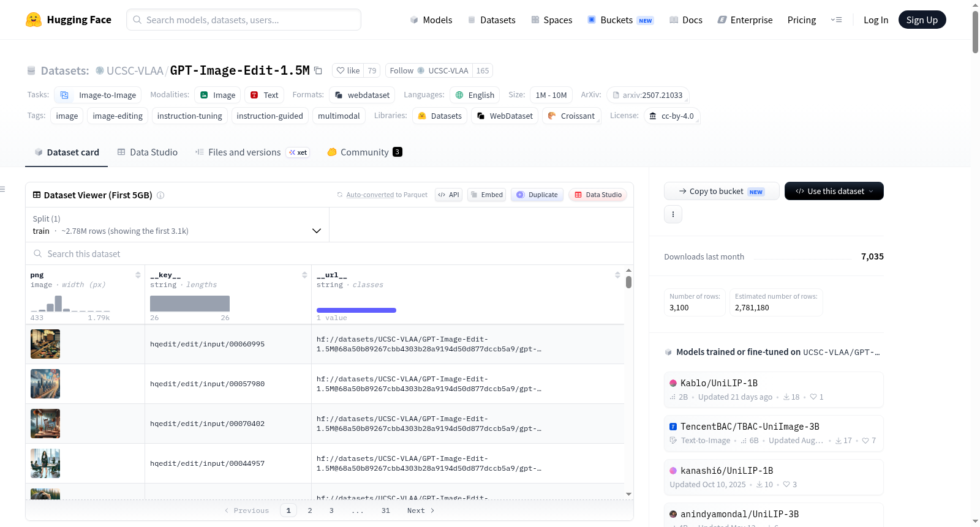Image resolution: width=980 pixels, height=527 pixels.
Task: Click the table vertical scrollbar handle
Action: [628, 282]
